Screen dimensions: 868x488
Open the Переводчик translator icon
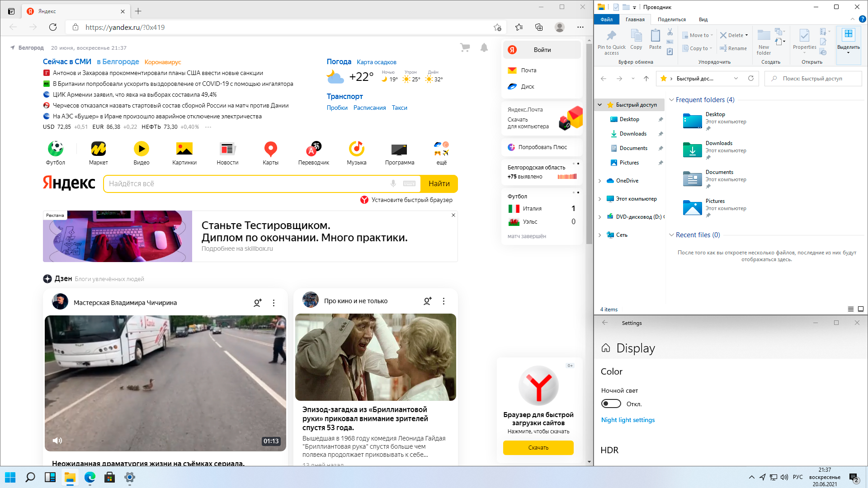coord(313,149)
